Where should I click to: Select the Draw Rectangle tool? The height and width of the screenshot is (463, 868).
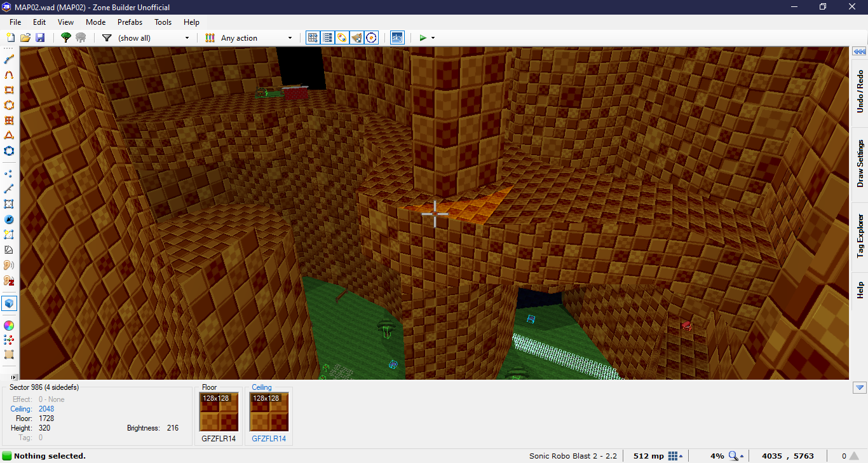(9, 90)
